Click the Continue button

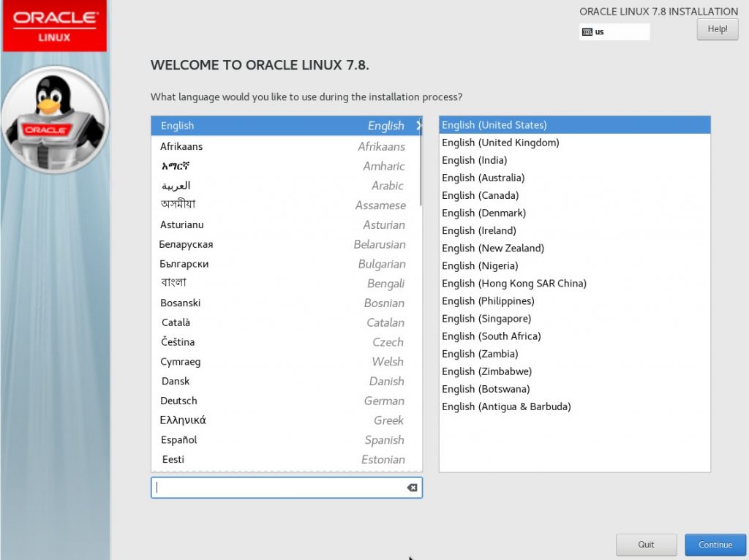tap(715, 545)
